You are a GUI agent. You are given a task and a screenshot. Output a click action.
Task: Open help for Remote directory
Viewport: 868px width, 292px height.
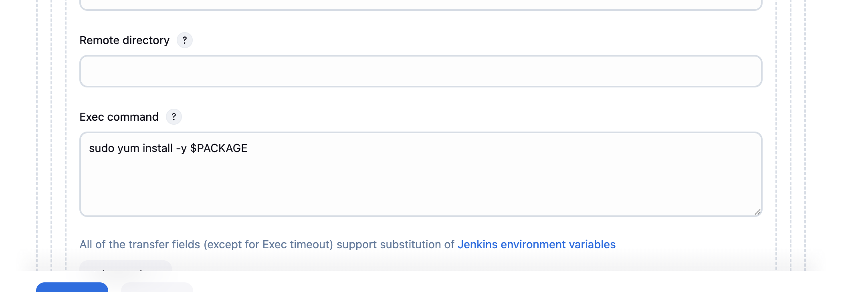(184, 40)
